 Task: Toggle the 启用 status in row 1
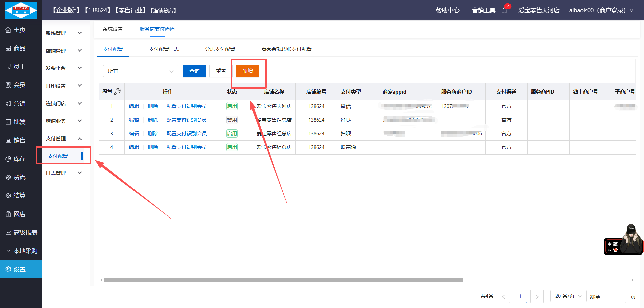232,106
